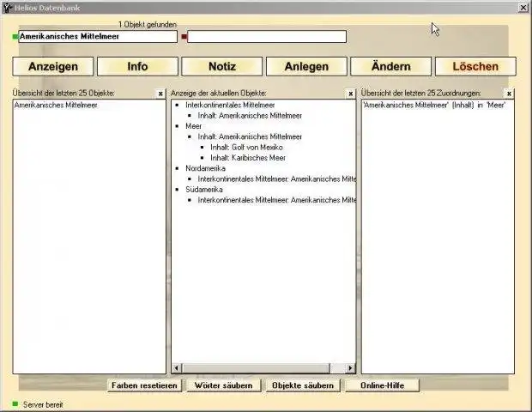
Task: Click the empty second search field
Action: click(x=267, y=36)
